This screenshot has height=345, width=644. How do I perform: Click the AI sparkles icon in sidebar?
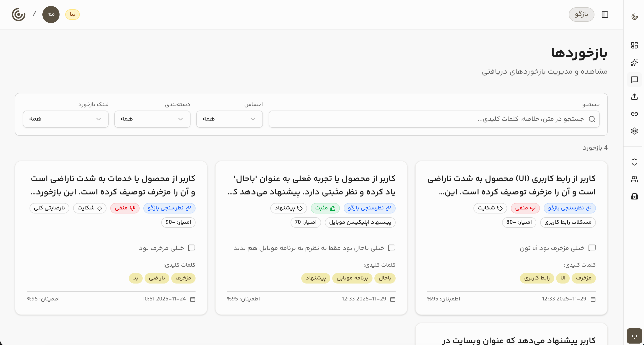[x=634, y=62]
